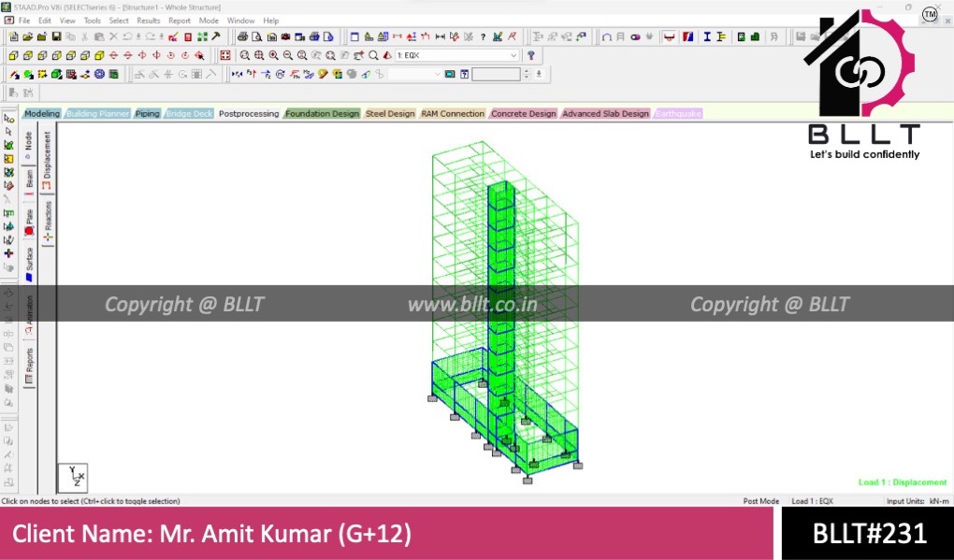The height and width of the screenshot is (560, 954).
Task: Click the 3D rendered view pyramid icon
Action: point(387,55)
